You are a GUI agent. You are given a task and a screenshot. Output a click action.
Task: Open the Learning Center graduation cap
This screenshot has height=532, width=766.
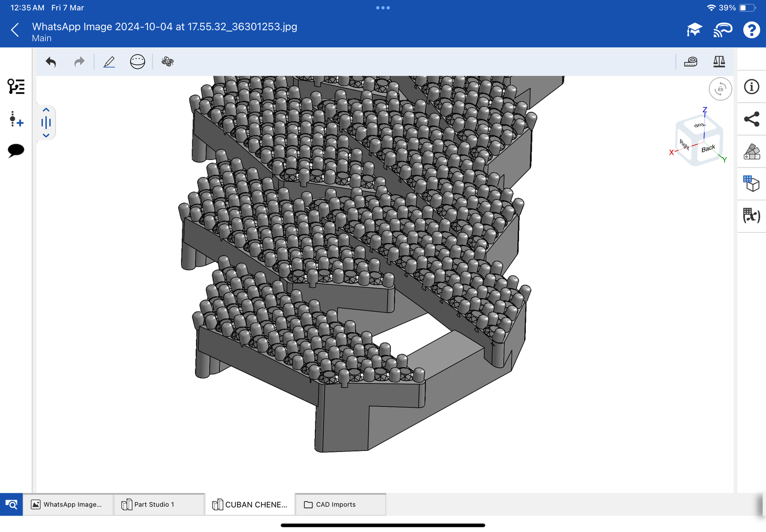pos(694,30)
